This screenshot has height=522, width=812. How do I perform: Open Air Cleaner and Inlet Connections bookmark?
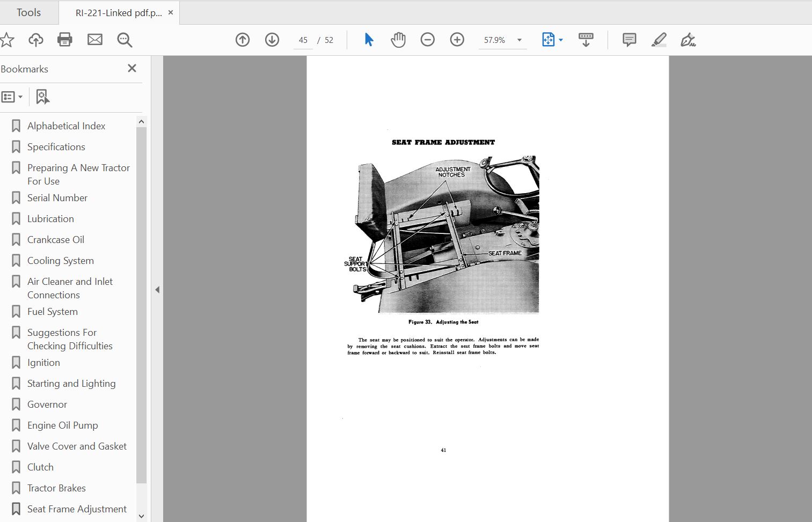coord(70,288)
